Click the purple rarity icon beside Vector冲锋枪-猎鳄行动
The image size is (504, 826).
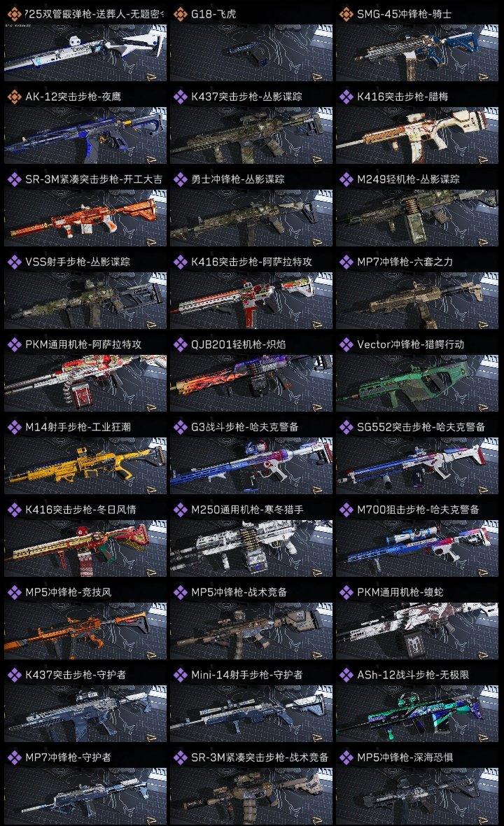346,344
